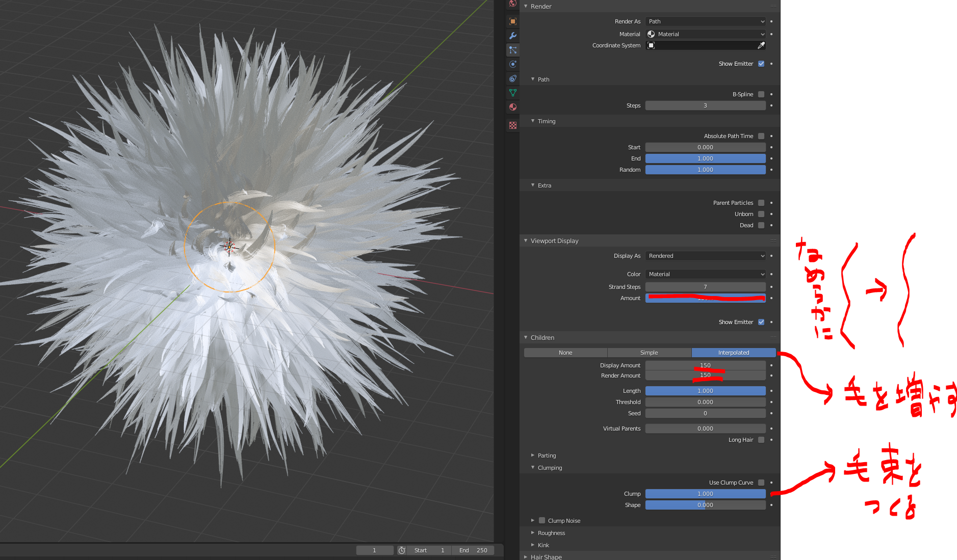Open the Object Data mesh tab
This screenshot has height=560, width=957.
point(513,93)
